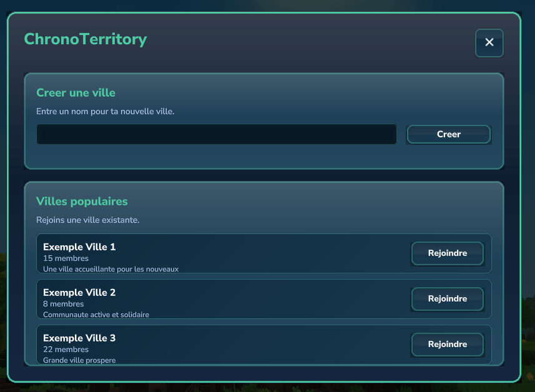The height and width of the screenshot is (392, 535).
Task: Select the Exemple Ville 1 name
Action: (x=79, y=247)
